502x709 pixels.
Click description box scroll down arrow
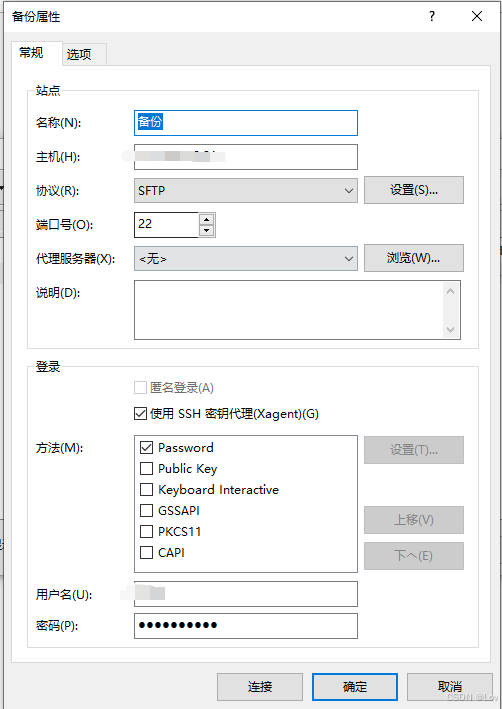coord(450,329)
